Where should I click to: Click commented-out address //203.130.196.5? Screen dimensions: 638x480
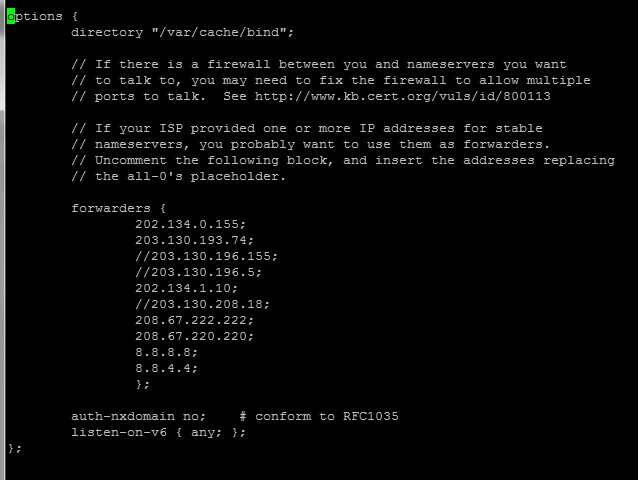[199, 272]
